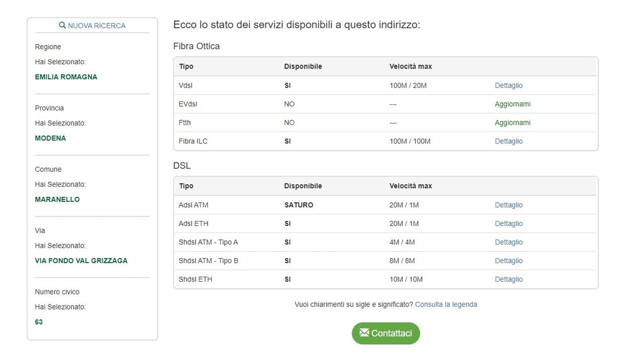Screen dimensions: 644x353
Task: Click Aggiornami for the Ftth row
Action: (513, 123)
